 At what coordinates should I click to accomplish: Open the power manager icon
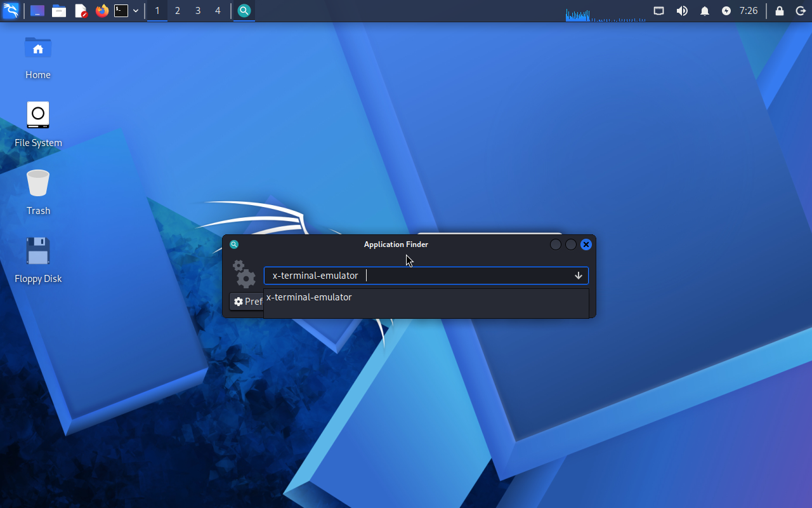click(x=726, y=11)
